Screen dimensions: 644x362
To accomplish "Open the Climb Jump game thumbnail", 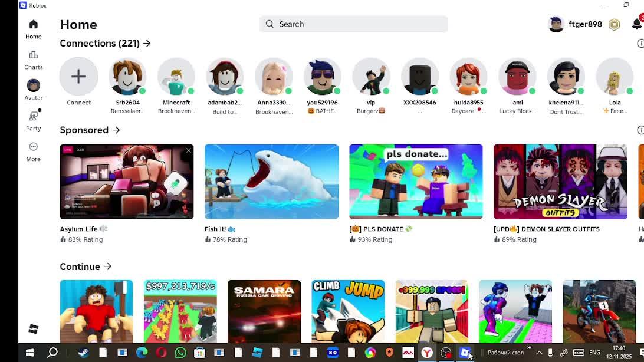I will [x=348, y=311].
